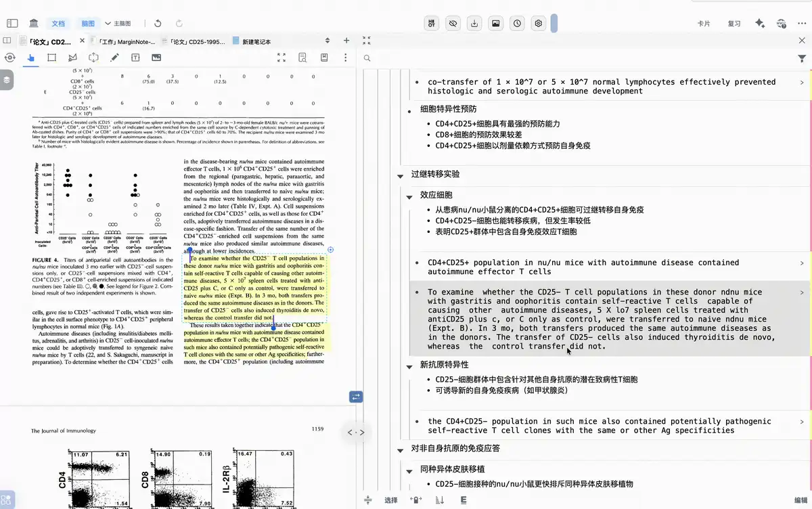
Task: Click the lock arrows icon in the bottom outline toolbar
Action: (415, 500)
